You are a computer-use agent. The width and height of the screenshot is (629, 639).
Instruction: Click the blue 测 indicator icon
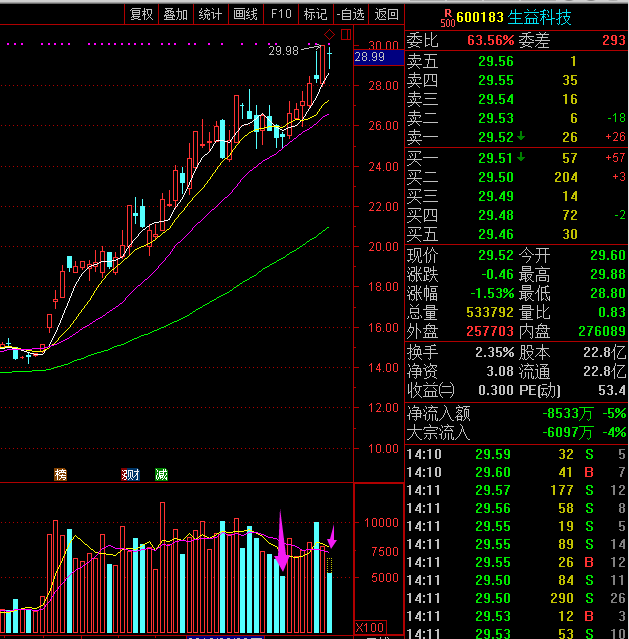click(x=135, y=474)
